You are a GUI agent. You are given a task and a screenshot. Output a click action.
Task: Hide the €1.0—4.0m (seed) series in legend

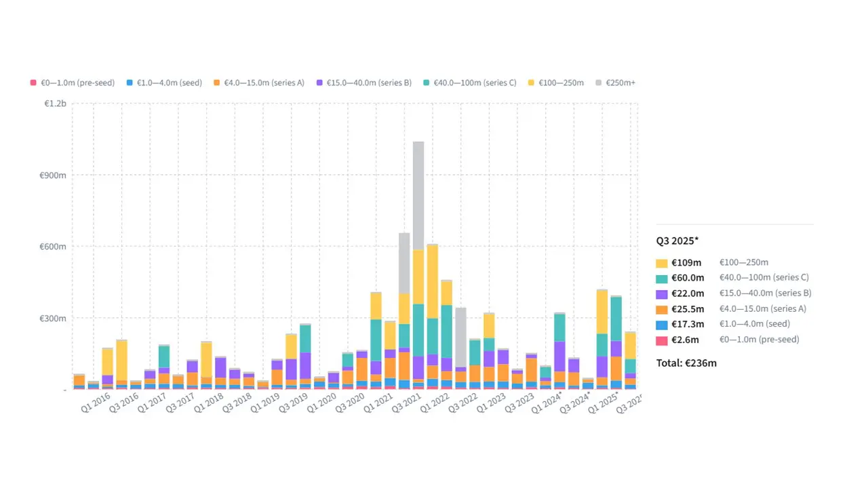pos(164,83)
